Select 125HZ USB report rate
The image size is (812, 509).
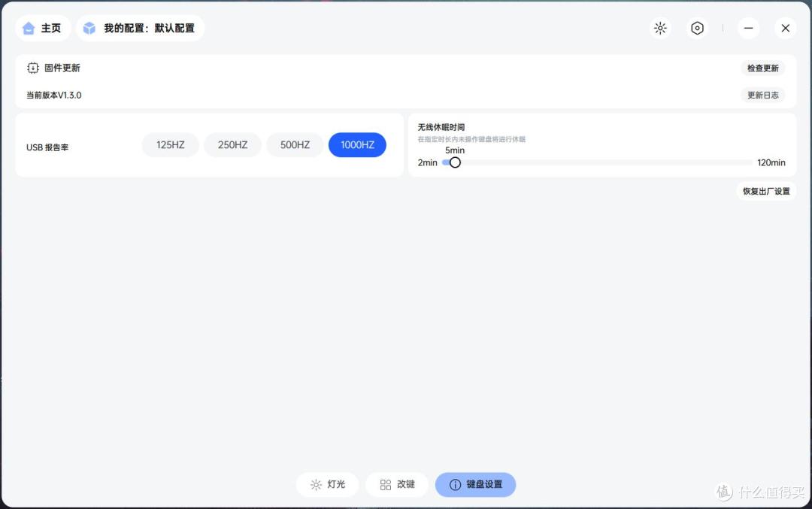[171, 145]
